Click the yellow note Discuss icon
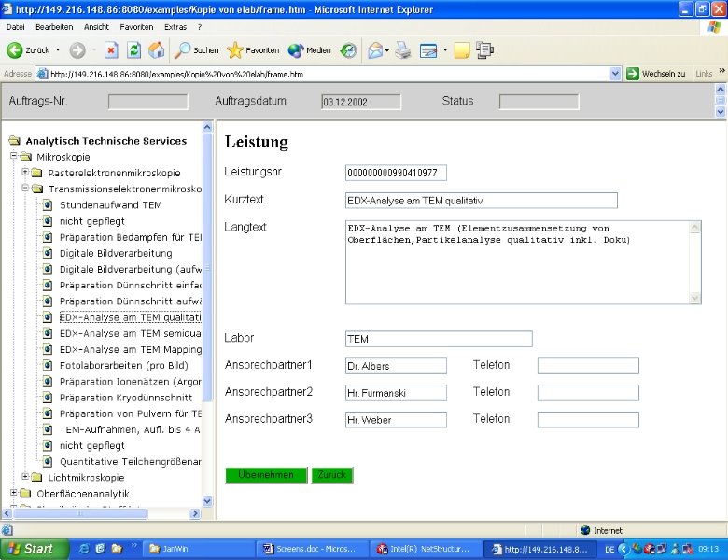Image resolution: width=728 pixels, height=560 pixels. tap(461, 50)
